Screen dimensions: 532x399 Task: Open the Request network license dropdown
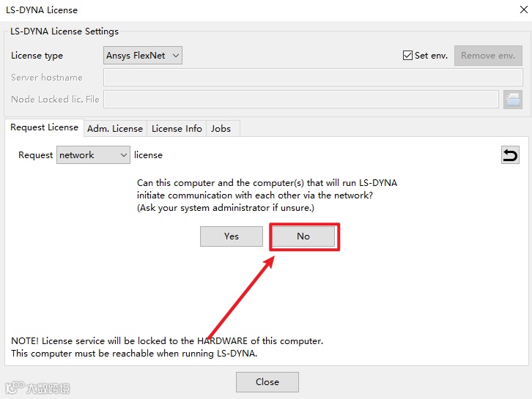point(93,155)
